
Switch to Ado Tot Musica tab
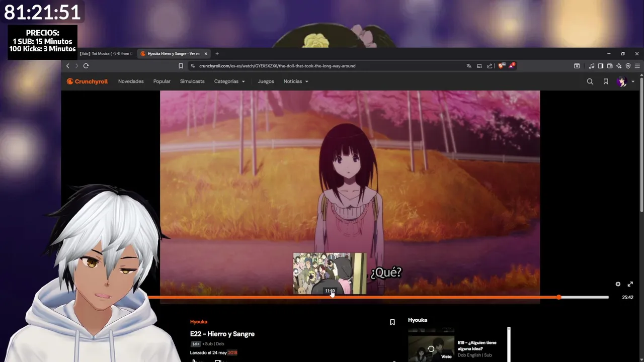tap(105, 54)
